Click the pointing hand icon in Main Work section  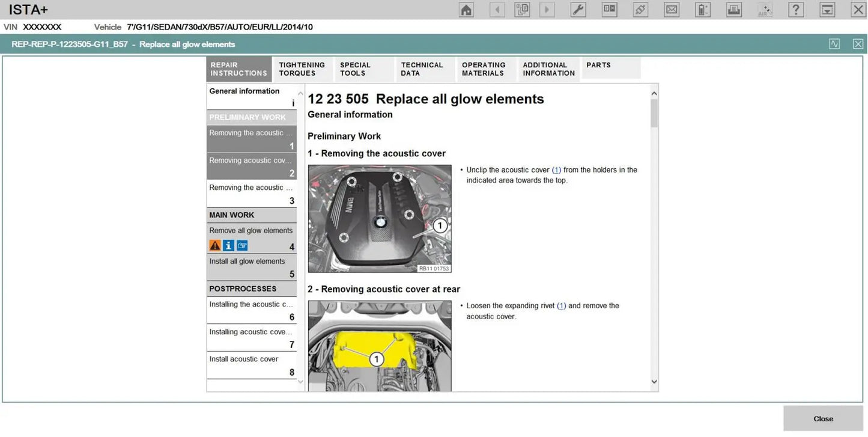[x=241, y=245]
